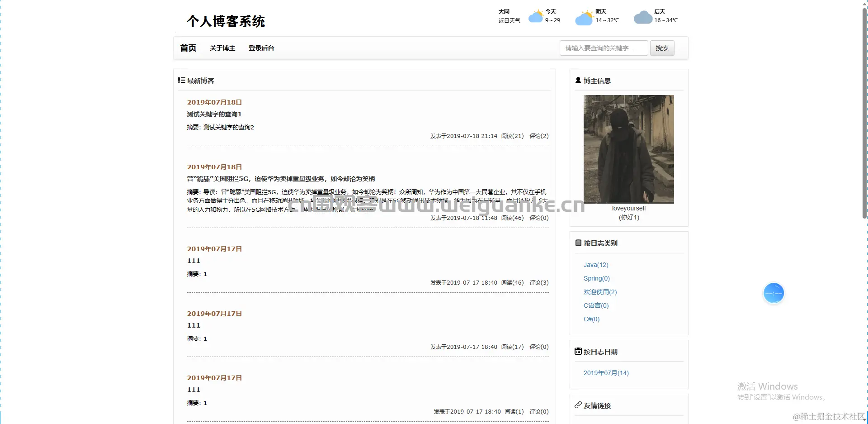Click the 发表于2019-07-18 21:14 timestamp
This screenshot has height=424, width=868.
(463, 136)
